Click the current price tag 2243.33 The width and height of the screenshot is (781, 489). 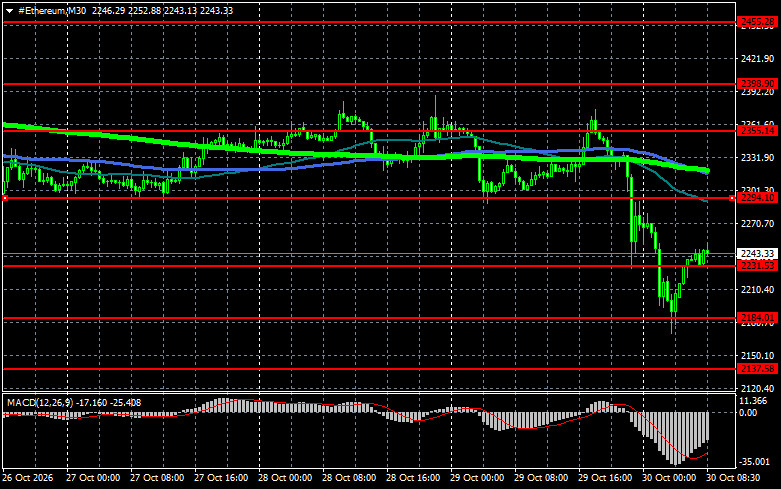(x=757, y=254)
